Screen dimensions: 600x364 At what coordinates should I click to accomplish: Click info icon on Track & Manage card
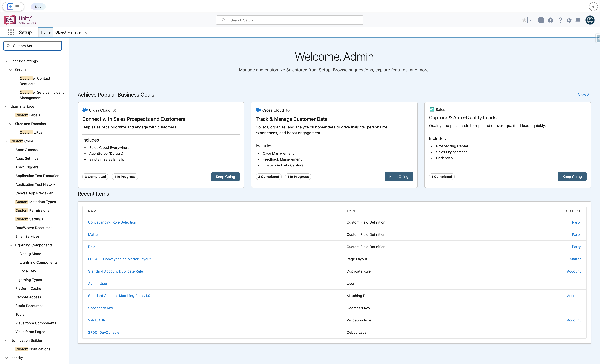(288, 110)
